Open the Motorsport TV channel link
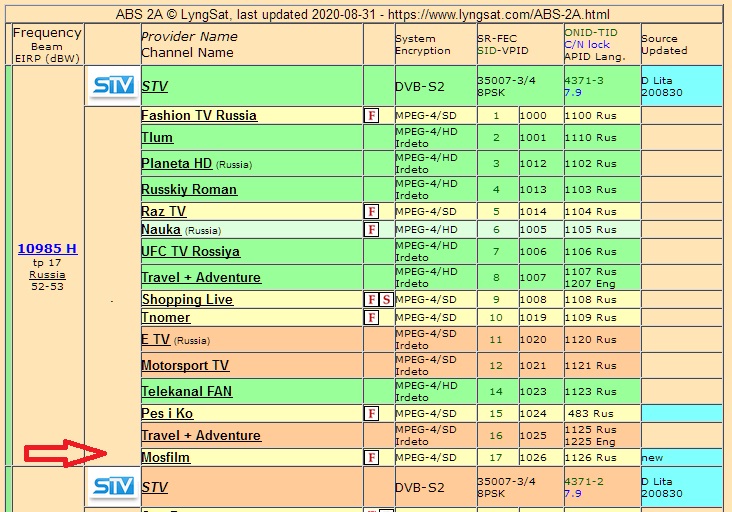 point(185,365)
